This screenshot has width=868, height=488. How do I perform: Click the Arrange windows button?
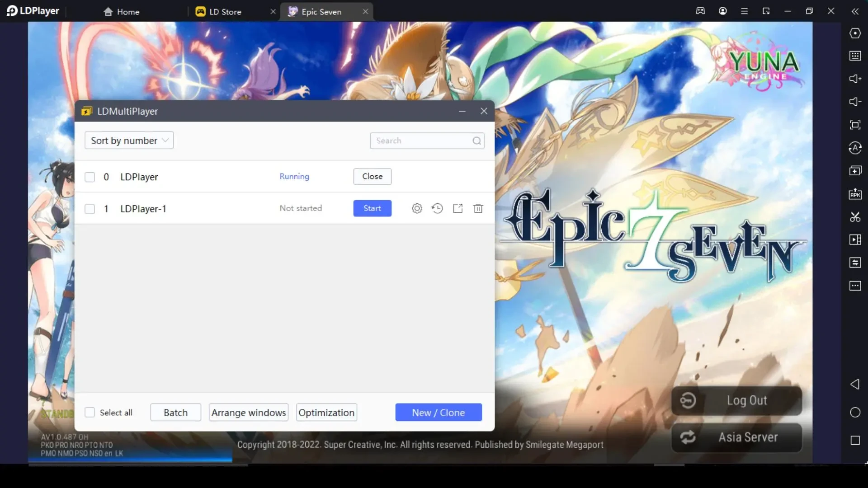click(248, 412)
